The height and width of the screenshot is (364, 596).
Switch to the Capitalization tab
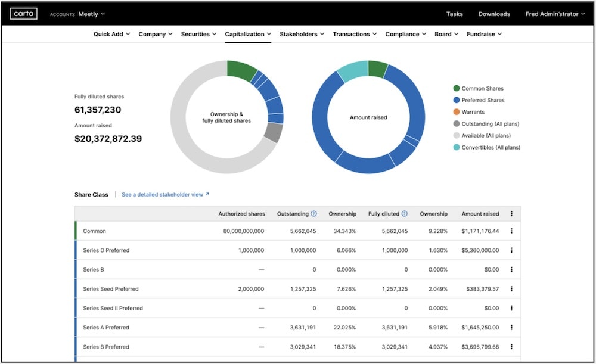247,34
